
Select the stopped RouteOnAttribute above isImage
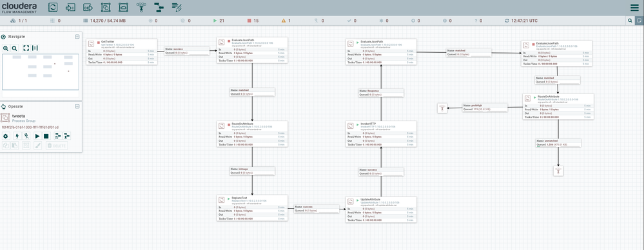(x=252, y=134)
